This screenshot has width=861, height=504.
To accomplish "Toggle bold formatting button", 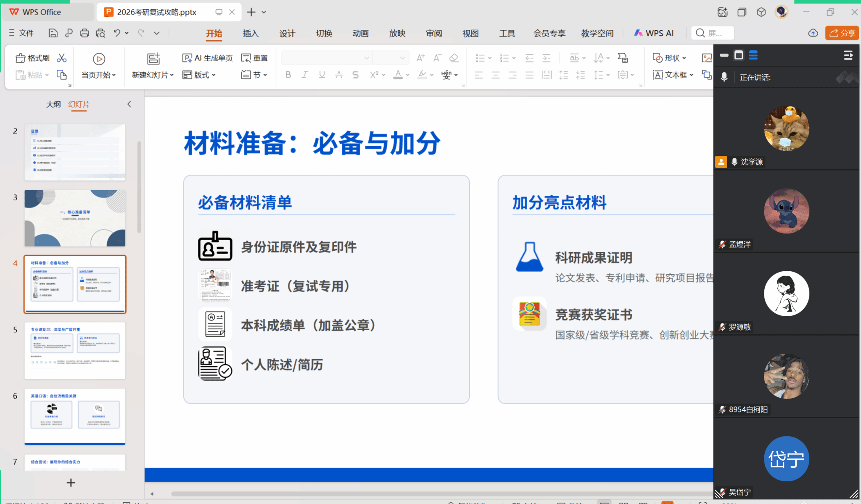I will [288, 75].
